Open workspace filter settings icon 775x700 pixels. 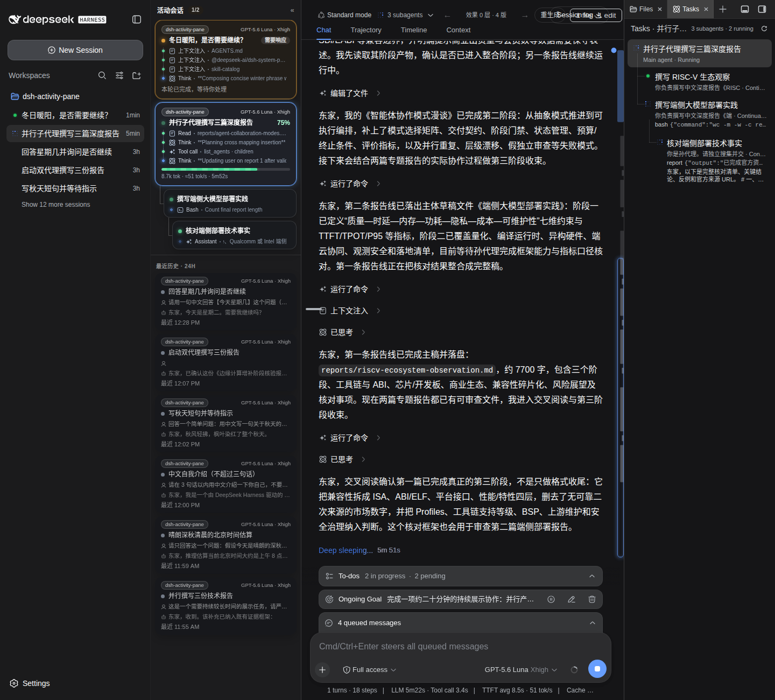[x=119, y=75]
